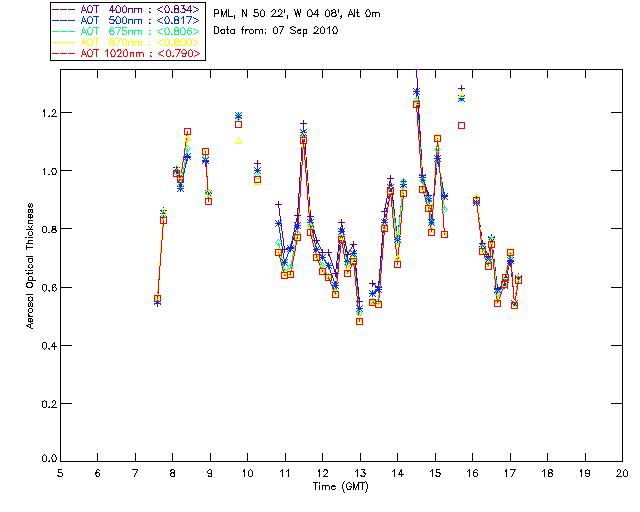Image resolution: width=640 pixels, height=512 pixels.
Task: Click the x-axis tick label 16
Action: tap(473, 473)
